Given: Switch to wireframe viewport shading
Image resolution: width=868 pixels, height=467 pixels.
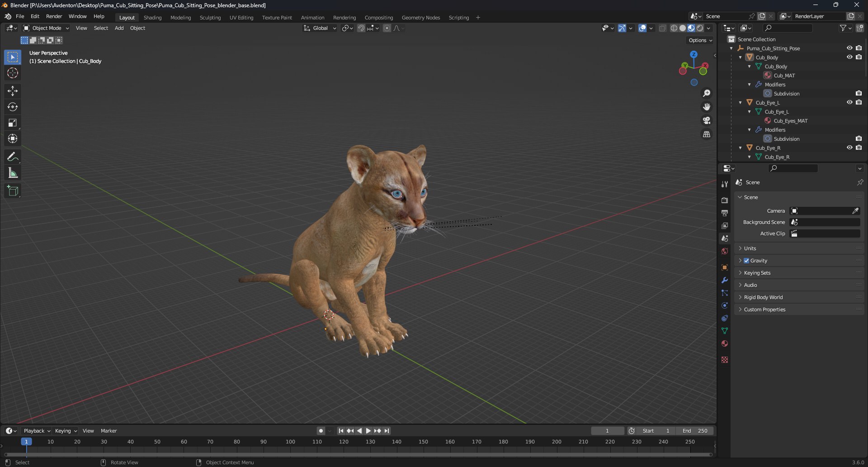Looking at the screenshot, I should tap(674, 28).
